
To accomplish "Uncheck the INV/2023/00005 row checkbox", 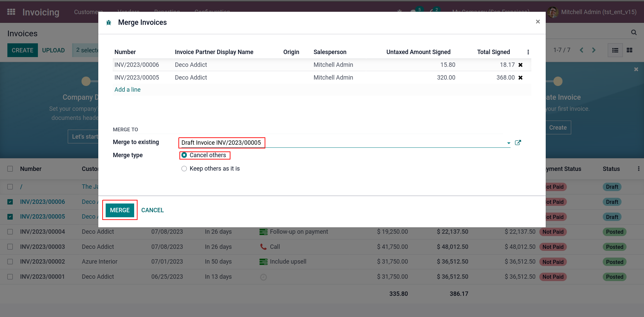I will [10, 217].
